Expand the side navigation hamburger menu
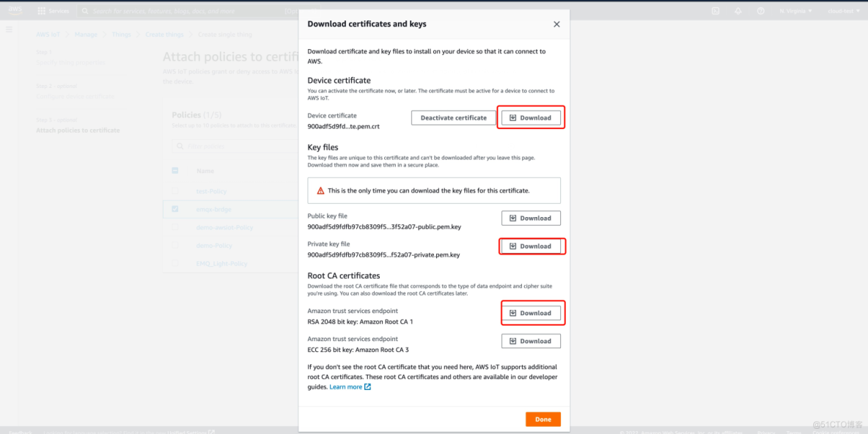The width and height of the screenshot is (868, 434). pos(9,29)
